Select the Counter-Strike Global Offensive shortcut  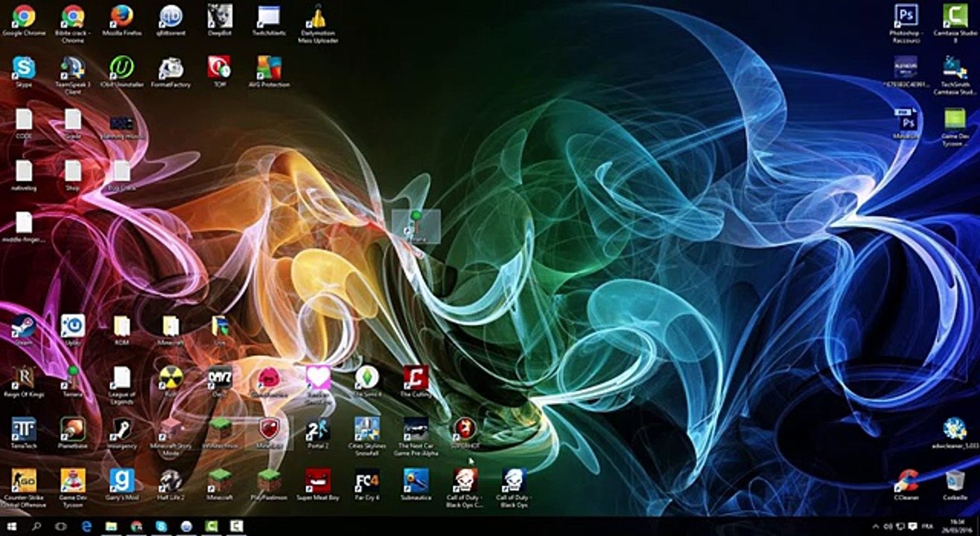tap(24, 488)
